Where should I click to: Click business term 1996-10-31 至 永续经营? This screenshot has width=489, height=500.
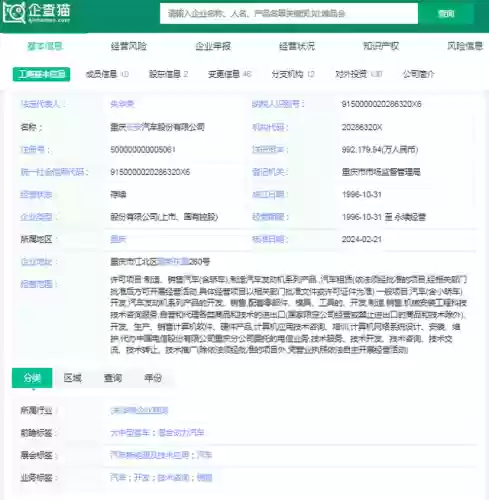click(384, 217)
